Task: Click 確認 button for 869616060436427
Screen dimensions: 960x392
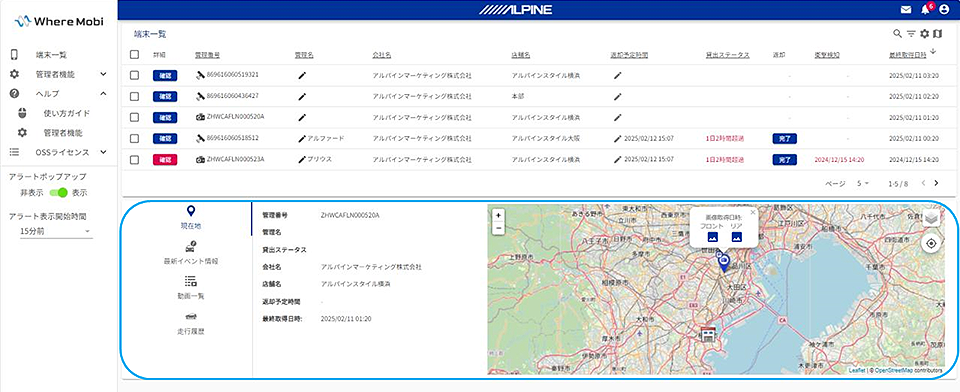Action: click(x=165, y=96)
